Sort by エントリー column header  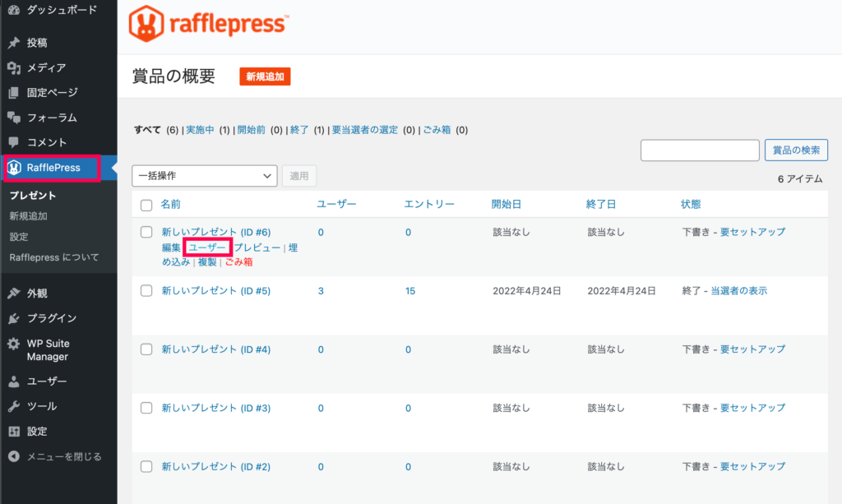click(429, 205)
